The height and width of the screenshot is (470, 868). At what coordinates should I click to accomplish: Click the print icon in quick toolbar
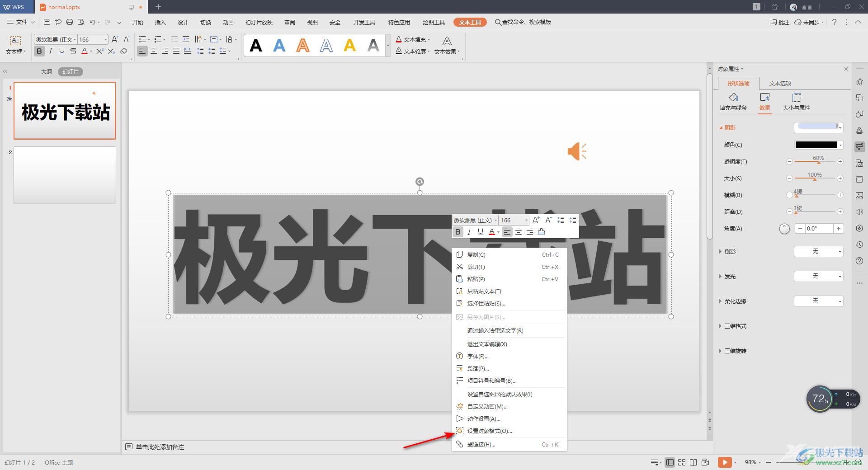click(x=70, y=22)
